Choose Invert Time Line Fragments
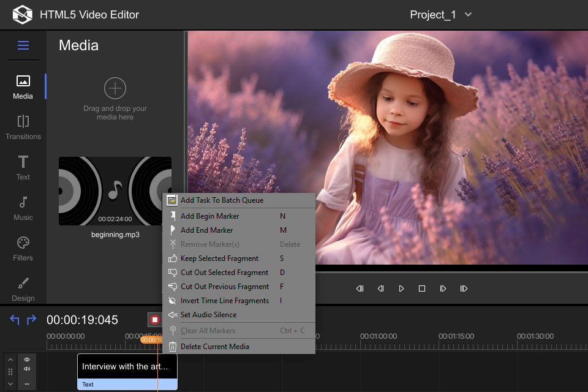Viewport: 588px width, 392px height. click(x=239, y=301)
